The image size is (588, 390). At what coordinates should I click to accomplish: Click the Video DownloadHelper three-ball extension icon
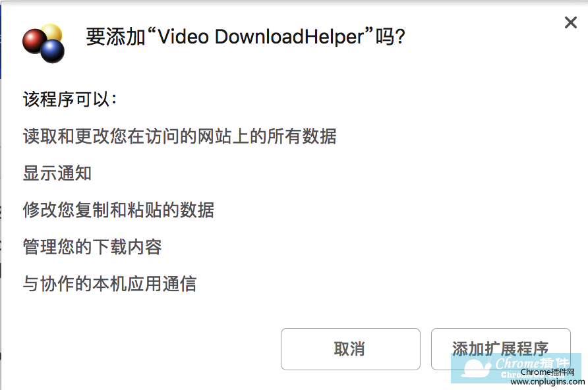coord(44,43)
